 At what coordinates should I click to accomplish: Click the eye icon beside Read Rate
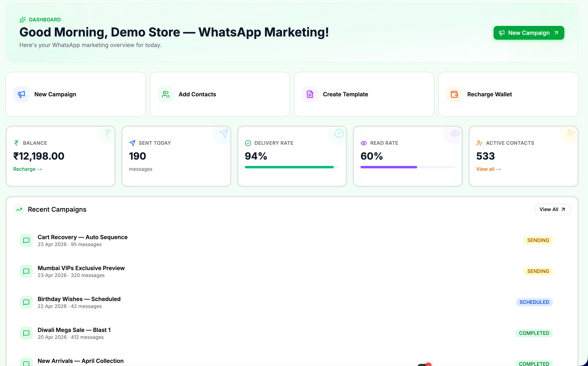(x=364, y=143)
